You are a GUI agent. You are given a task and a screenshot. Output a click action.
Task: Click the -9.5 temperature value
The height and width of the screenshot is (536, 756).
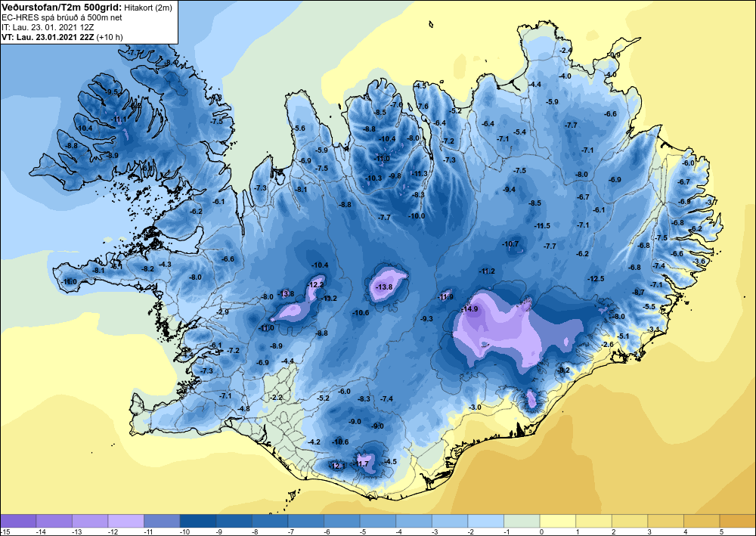[112, 91]
